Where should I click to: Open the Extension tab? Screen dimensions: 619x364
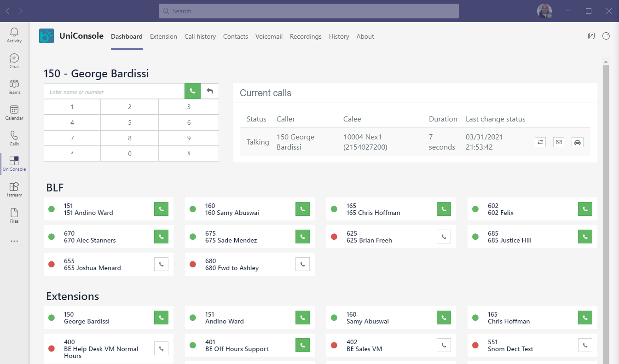[x=163, y=36]
